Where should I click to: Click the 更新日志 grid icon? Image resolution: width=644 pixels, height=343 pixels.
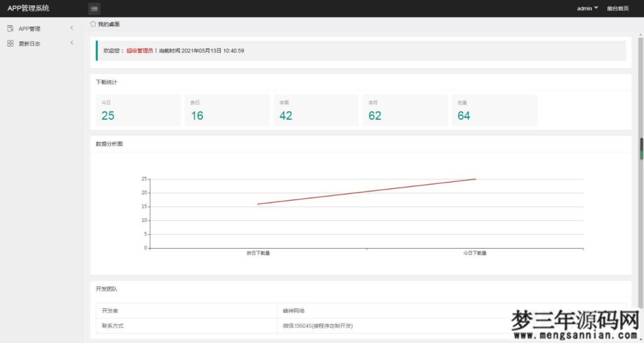[x=10, y=43]
